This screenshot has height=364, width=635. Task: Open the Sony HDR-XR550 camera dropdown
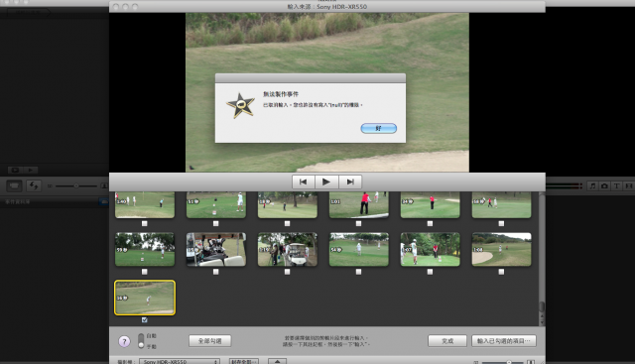(180, 361)
